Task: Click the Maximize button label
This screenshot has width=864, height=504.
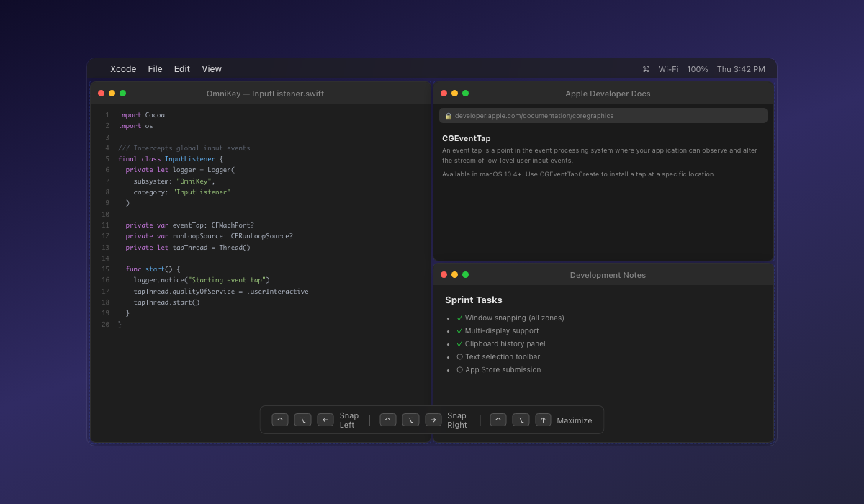Action: click(x=575, y=420)
